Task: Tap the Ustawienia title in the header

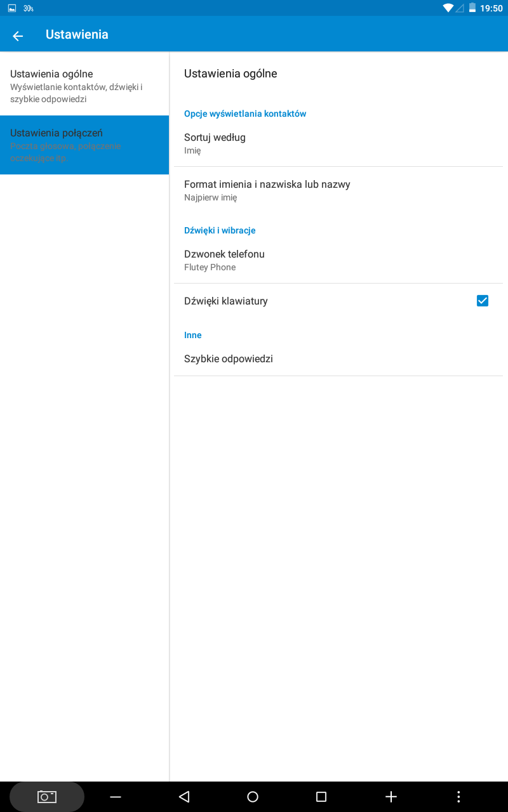Action: point(77,35)
